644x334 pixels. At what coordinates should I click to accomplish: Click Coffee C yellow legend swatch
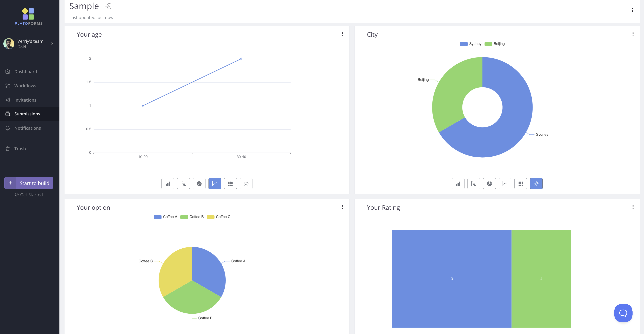coord(211,217)
